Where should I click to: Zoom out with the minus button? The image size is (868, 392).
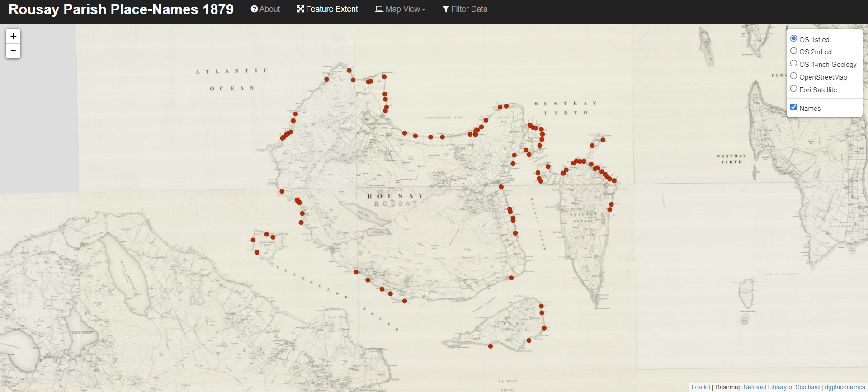pyautogui.click(x=13, y=51)
